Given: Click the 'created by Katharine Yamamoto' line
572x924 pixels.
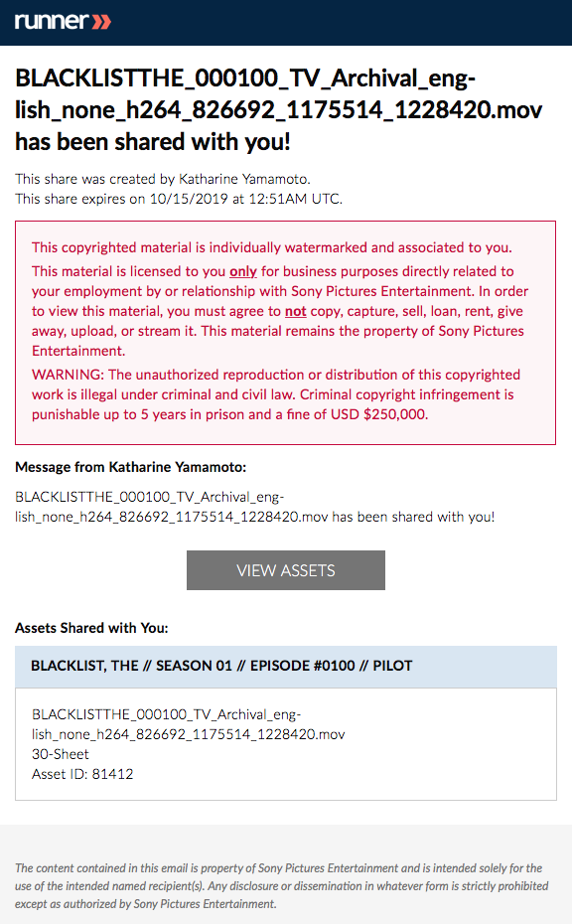Looking at the screenshot, I should [x=163, y=179].
